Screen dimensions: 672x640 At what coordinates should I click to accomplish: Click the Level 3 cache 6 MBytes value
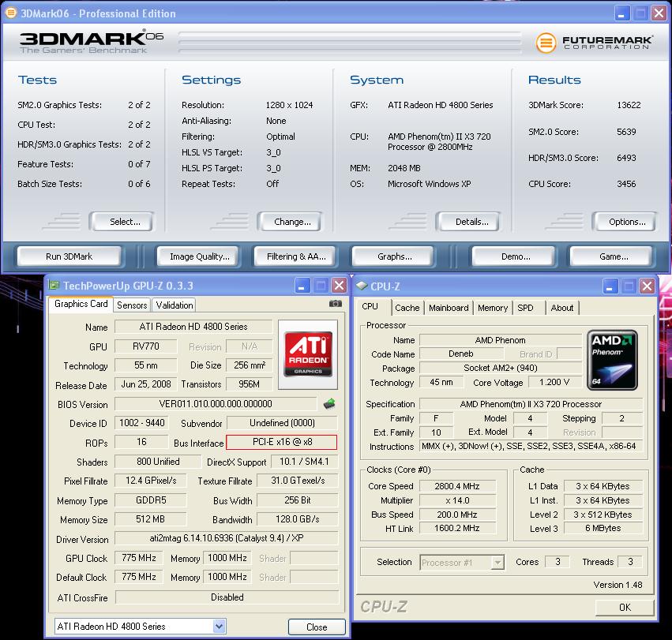point(603,528)
